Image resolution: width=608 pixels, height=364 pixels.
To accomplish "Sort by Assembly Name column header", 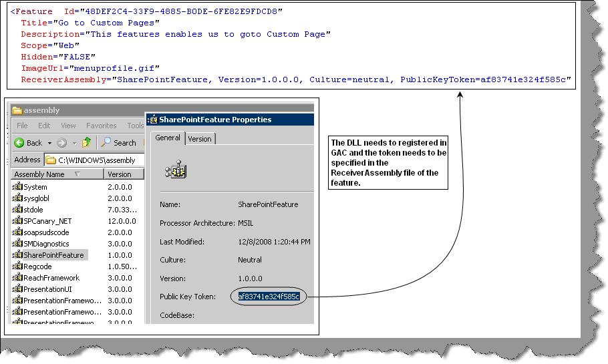I will point(57,174).
